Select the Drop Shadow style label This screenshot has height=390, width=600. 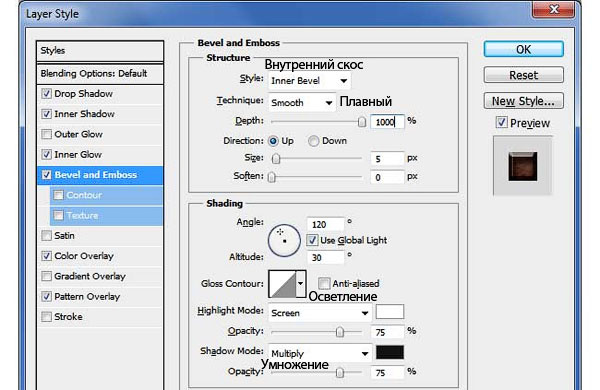click(x=83, y=94)
